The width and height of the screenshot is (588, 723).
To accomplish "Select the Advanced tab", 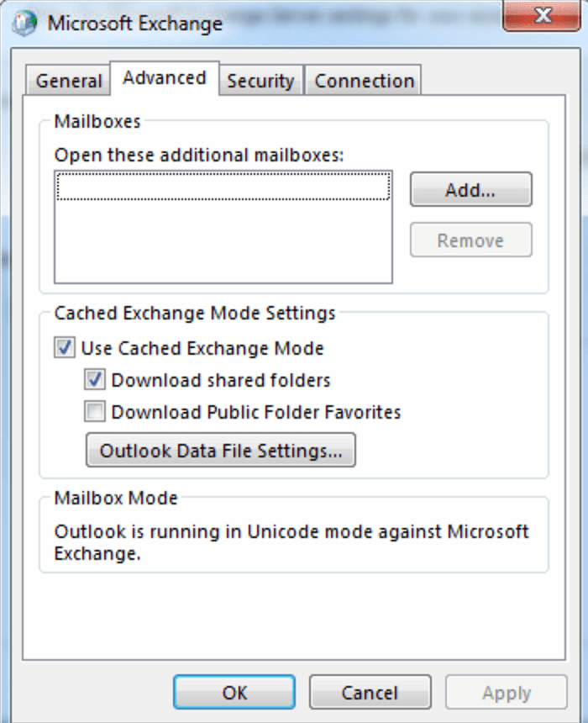I will click(x=165, y=78).
